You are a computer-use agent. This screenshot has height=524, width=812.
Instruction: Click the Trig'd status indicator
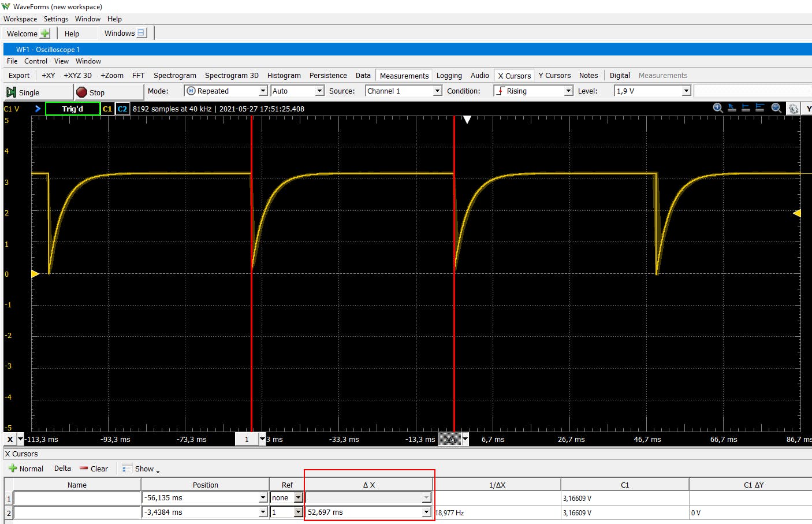pyautogui.click(x=73, y=109)
